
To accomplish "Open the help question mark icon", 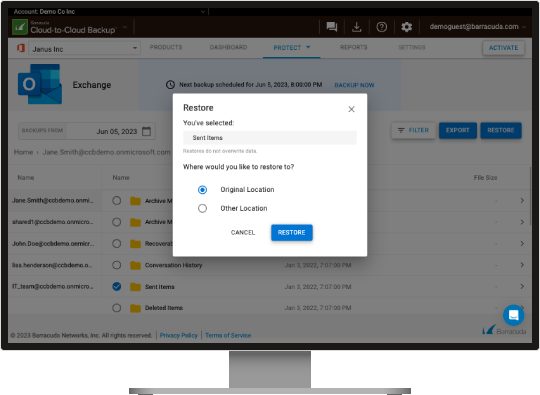I will (382, 27).
